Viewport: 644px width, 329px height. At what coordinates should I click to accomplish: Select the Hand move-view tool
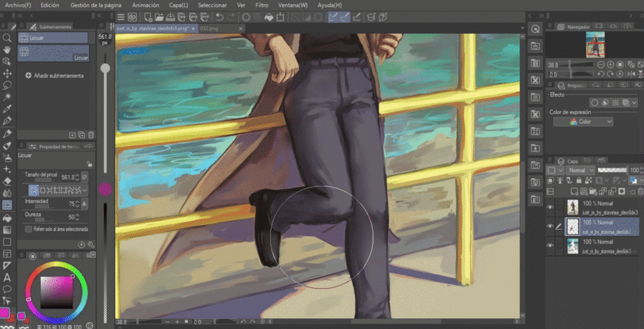(x=7, y=50)
